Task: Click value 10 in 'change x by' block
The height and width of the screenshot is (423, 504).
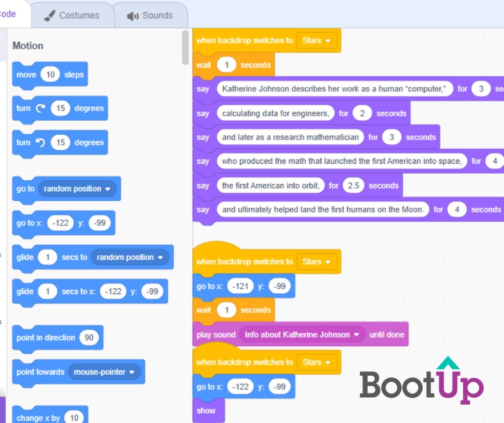Action: tap(74, 418)
